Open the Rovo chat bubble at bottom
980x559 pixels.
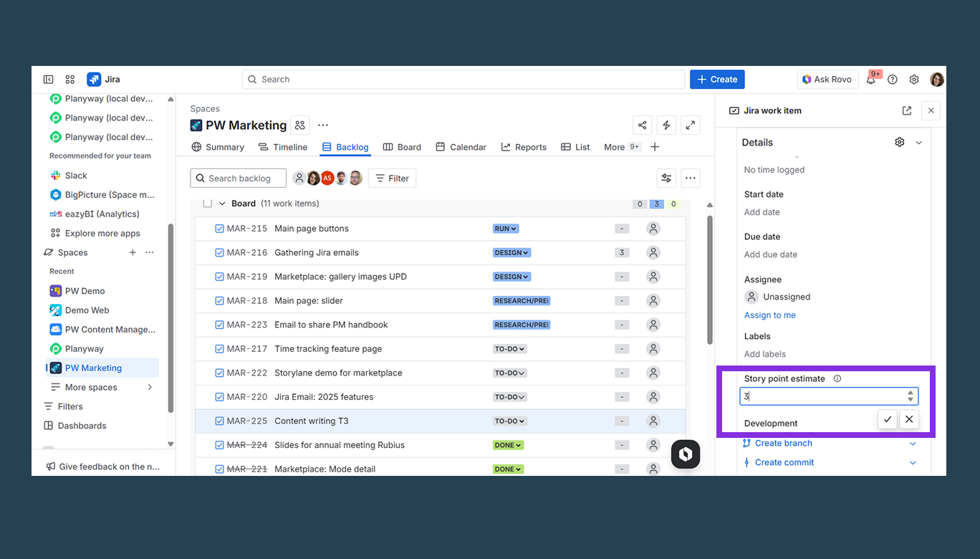pos(685,454)
